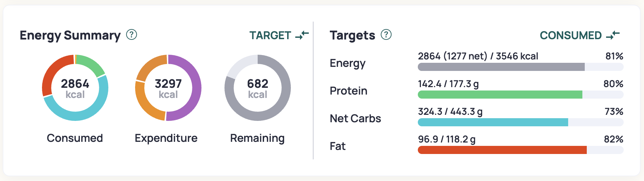This screenshot has width=644, height=181.
Task: Click the swap arrows beside CONSUMED
Action: [x=613, y=35]
